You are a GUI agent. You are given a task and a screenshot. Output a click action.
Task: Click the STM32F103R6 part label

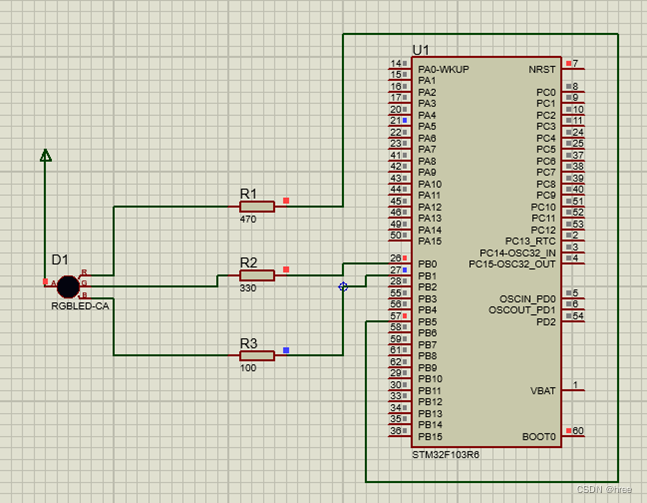pos(446,455)
